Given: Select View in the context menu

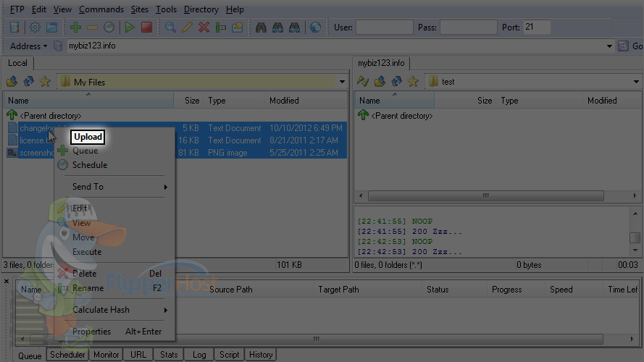Looking at the screenshot, I should [x=81, y=223].
